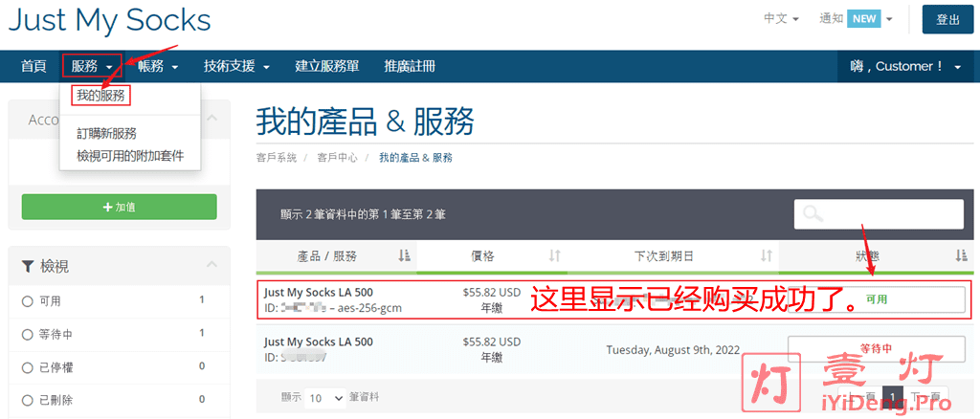Open the Just My Socks logo link
The height and width of the screenshot is (419, 980).
[109, 21]
